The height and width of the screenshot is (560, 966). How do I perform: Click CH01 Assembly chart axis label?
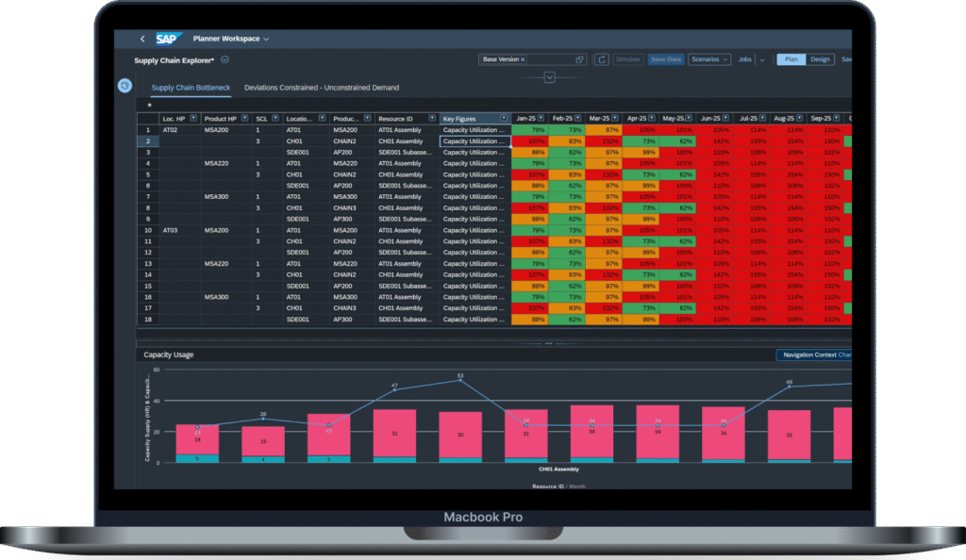[x=558, y=469]
